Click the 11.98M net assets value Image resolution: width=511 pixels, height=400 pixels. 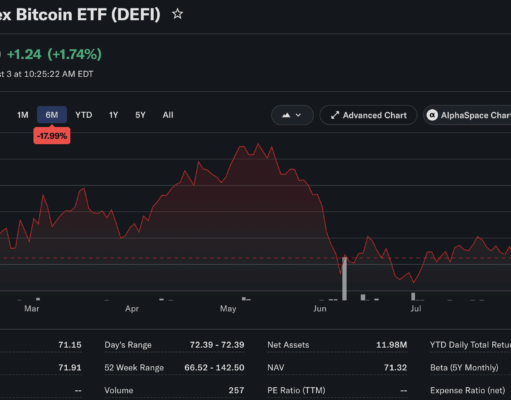tap(392, 345)
